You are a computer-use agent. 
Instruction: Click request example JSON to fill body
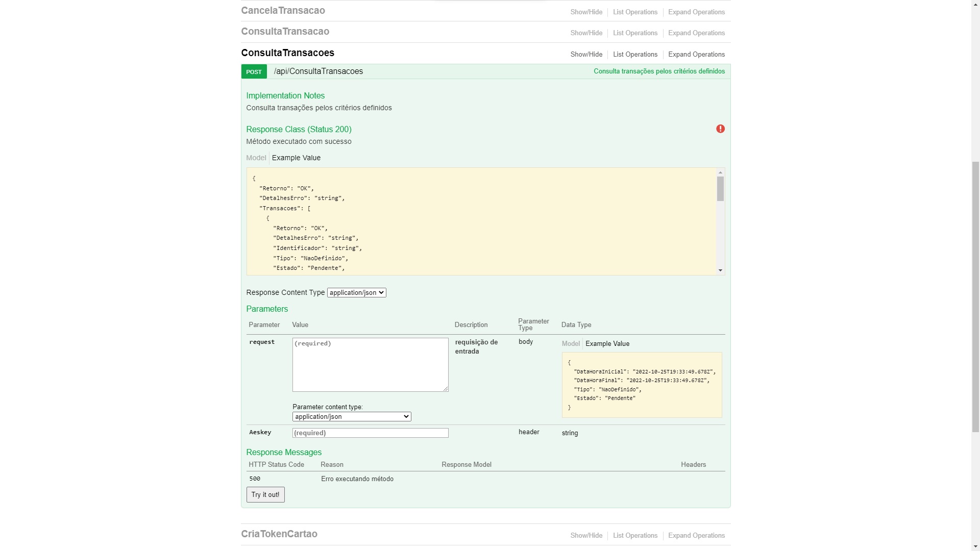point(642,385)
